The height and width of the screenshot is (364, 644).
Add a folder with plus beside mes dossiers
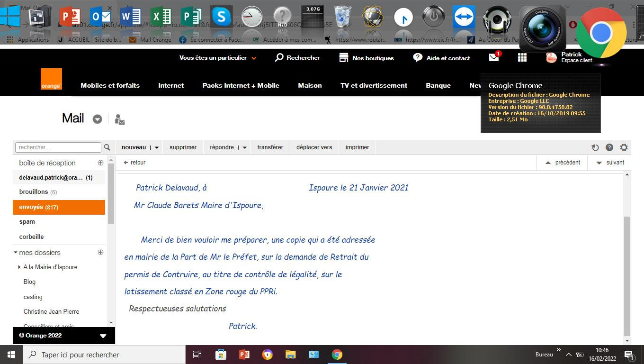click(x=100, y=252)
